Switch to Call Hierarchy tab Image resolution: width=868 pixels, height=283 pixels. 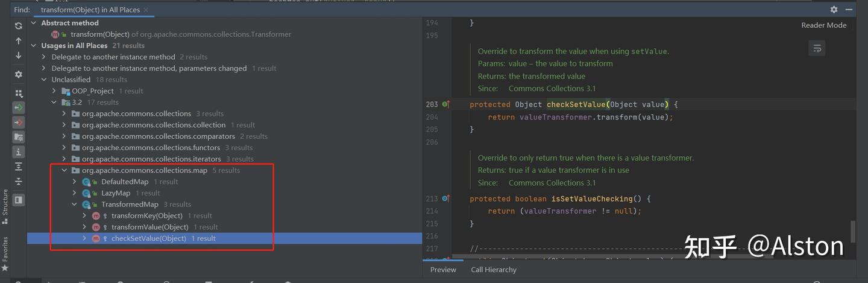[494, 270]
